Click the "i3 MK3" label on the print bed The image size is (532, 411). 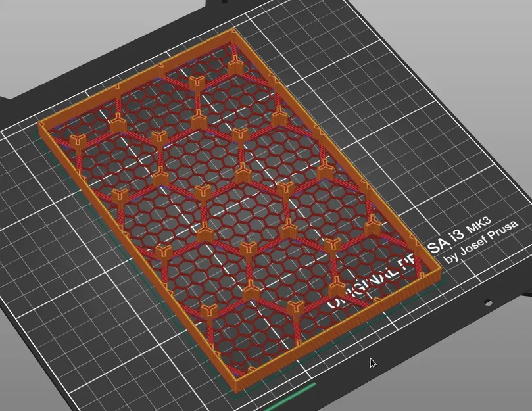[469, 230]
